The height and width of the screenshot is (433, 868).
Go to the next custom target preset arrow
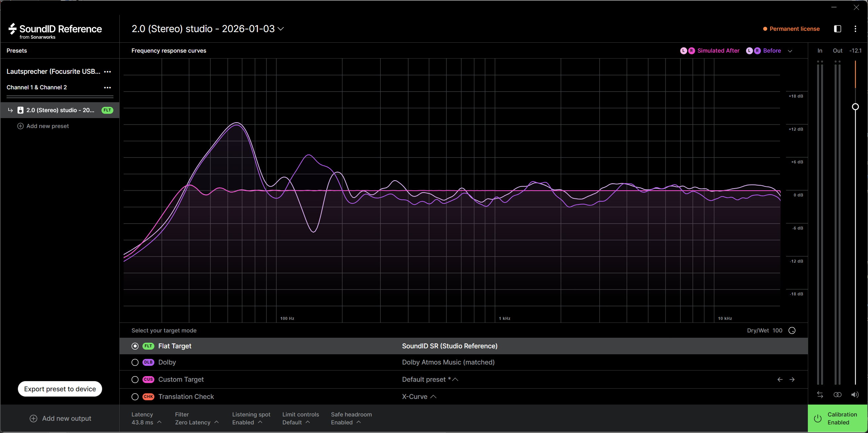[x=792, y=379]
